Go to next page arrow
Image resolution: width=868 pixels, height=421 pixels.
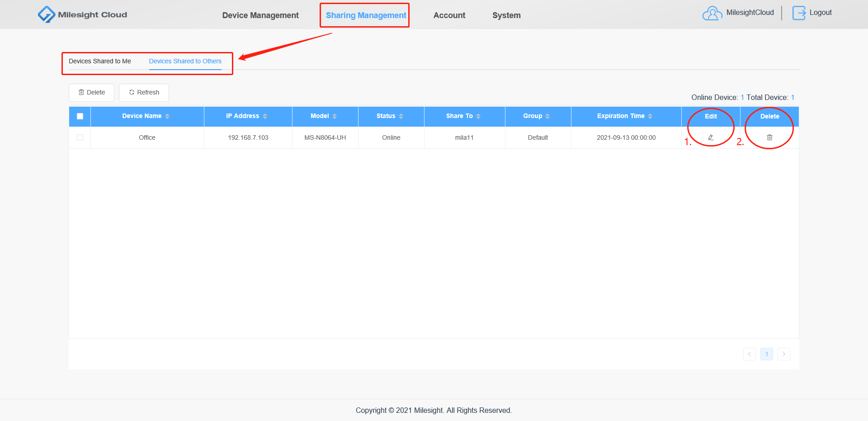click(x=784, y=354)
